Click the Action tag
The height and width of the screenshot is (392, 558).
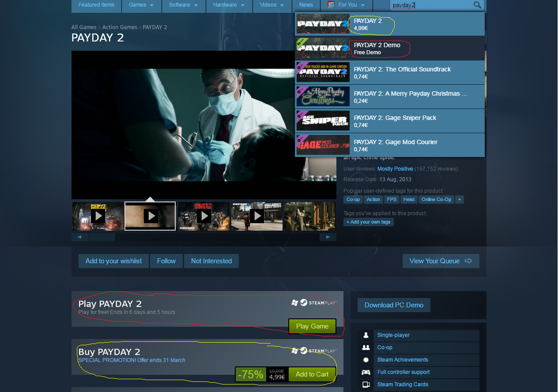tap(373, 200)
